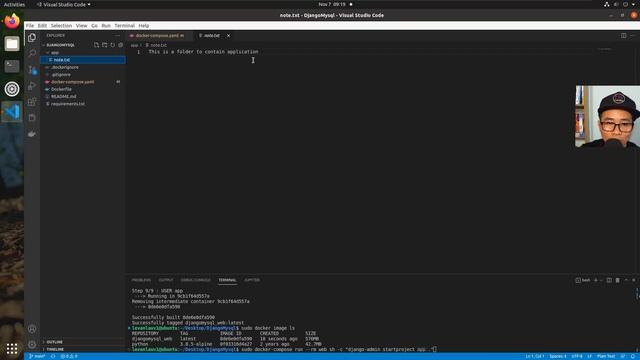The image size is (640, 360).
Task: Open the View menu
Action: (x=81, y=25)
